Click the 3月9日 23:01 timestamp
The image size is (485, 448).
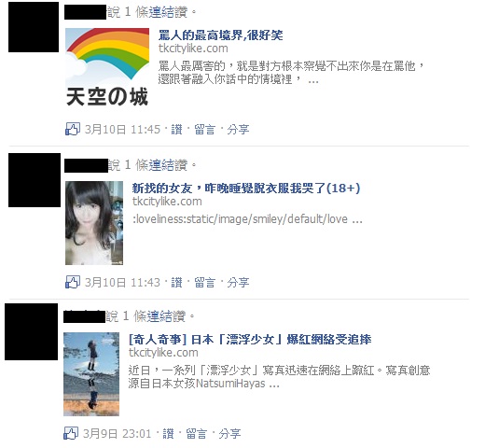(117, 434)
